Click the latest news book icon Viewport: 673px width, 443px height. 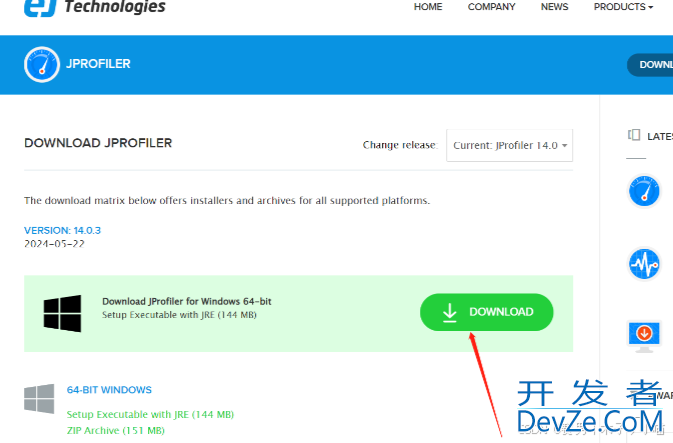[x=634, y=135]
